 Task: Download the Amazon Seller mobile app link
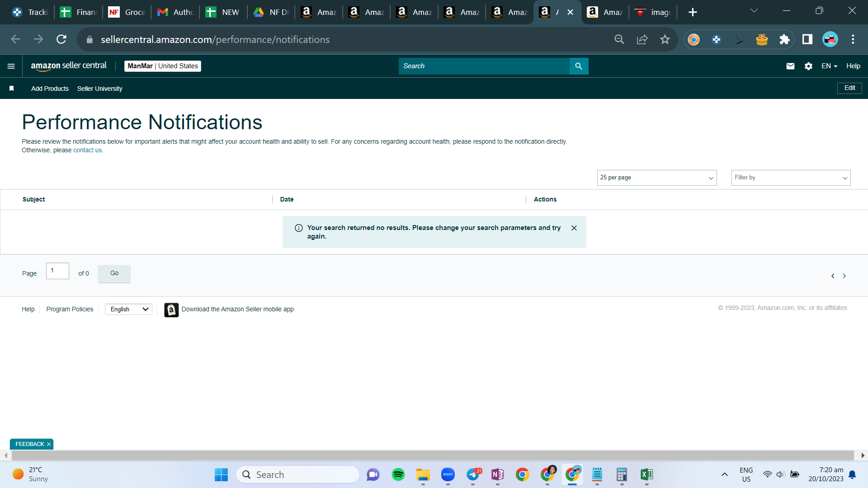tap(237, 309)
